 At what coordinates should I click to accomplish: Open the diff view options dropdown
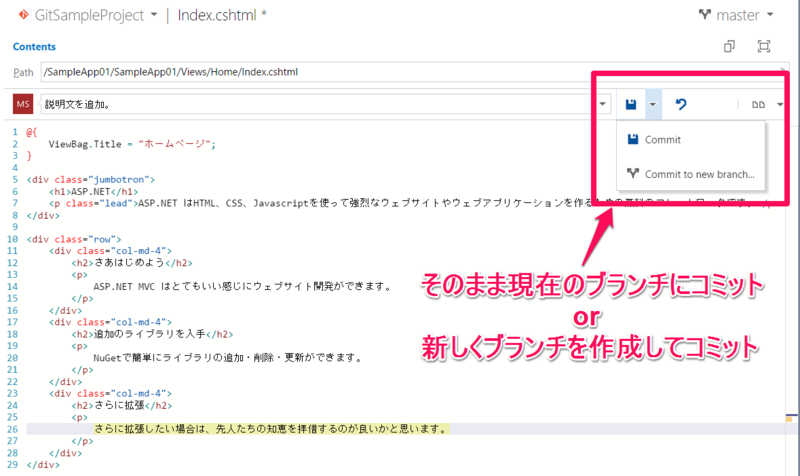[780, 105]
